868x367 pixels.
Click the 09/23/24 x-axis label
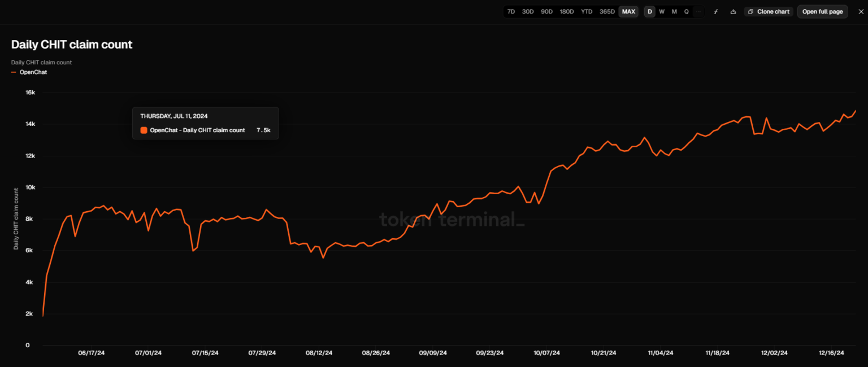(x=489, y=353)
